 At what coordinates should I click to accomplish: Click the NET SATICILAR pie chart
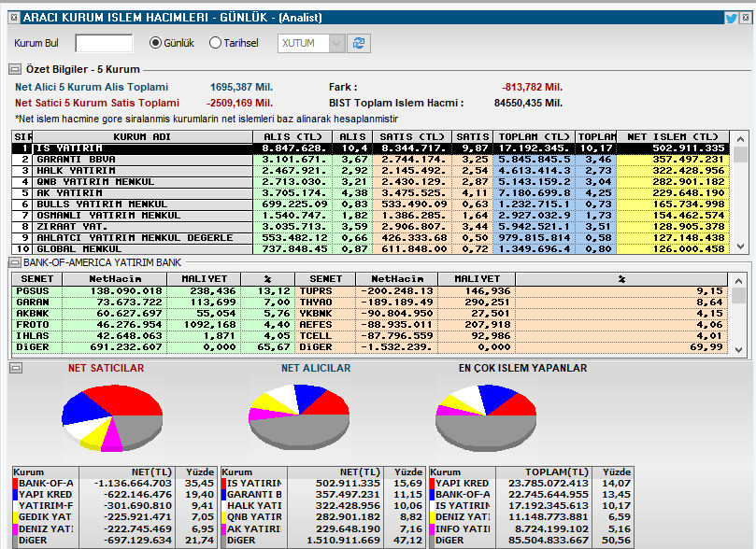112,418
